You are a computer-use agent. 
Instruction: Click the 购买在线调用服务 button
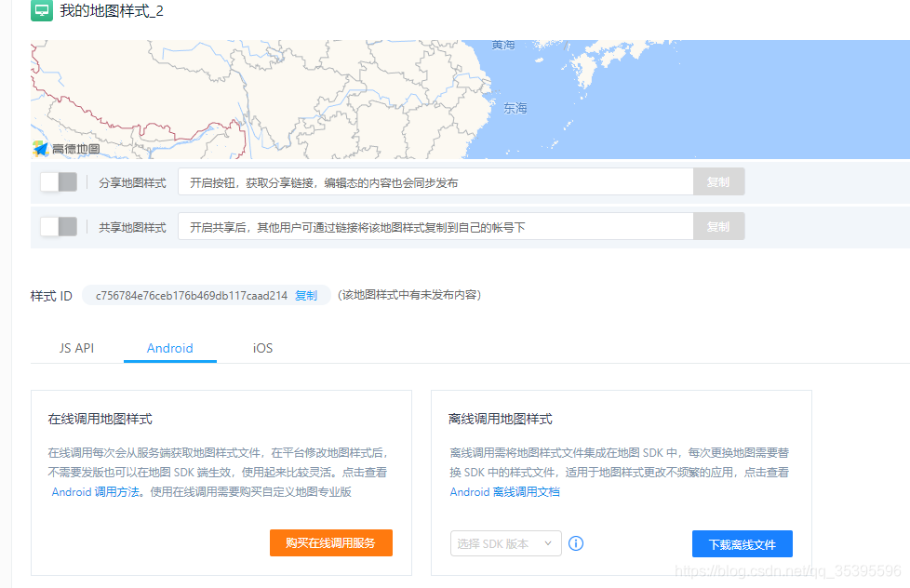(331, 542)
